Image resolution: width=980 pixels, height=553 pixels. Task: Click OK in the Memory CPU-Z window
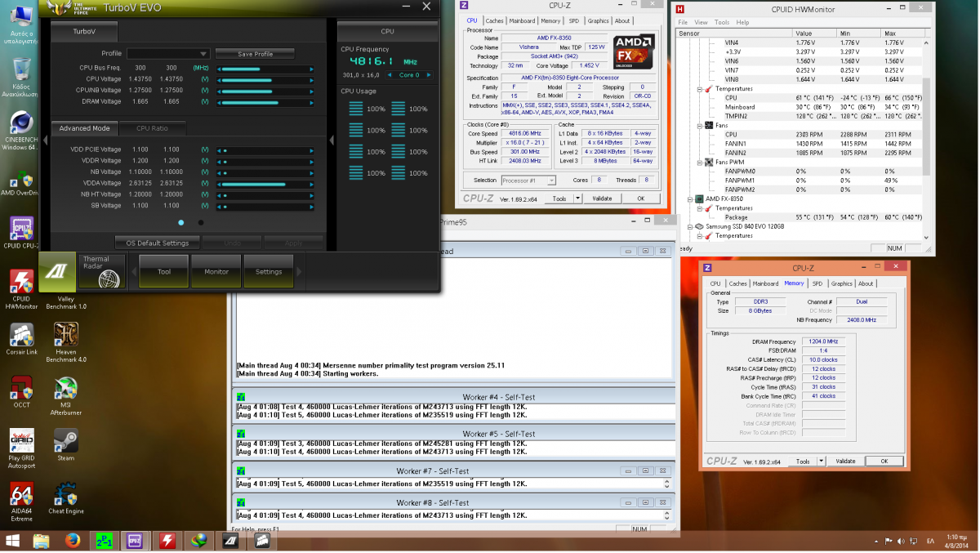coord(884,462)
